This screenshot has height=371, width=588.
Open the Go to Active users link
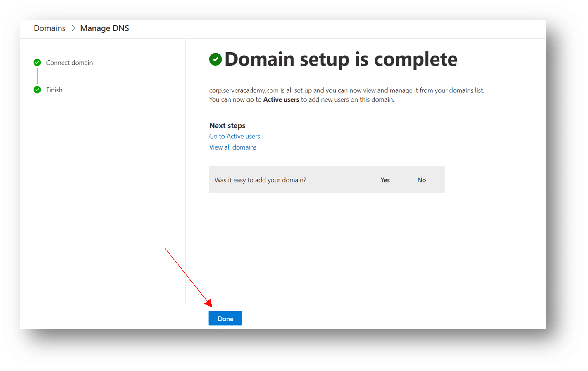234,136
